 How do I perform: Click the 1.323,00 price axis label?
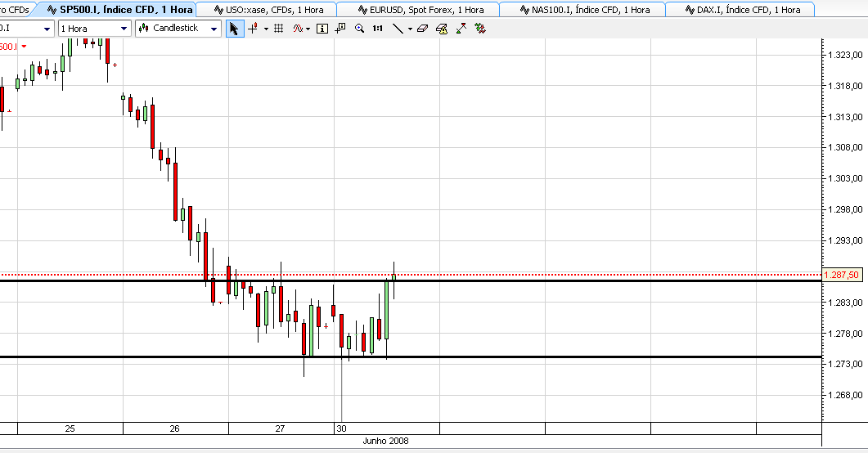pyautogui.click(x=845, y=55)
